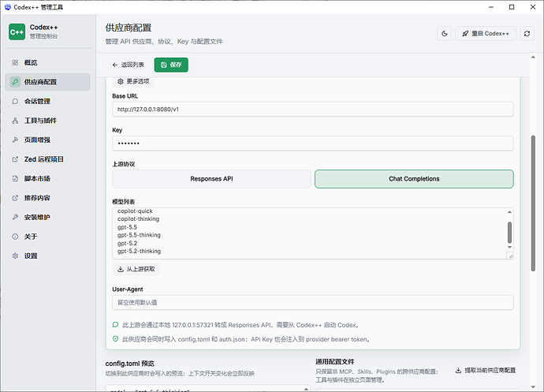Open 关于 about page in sidebar
Viewport: 544px width, 392px height.
pos(47,237)
